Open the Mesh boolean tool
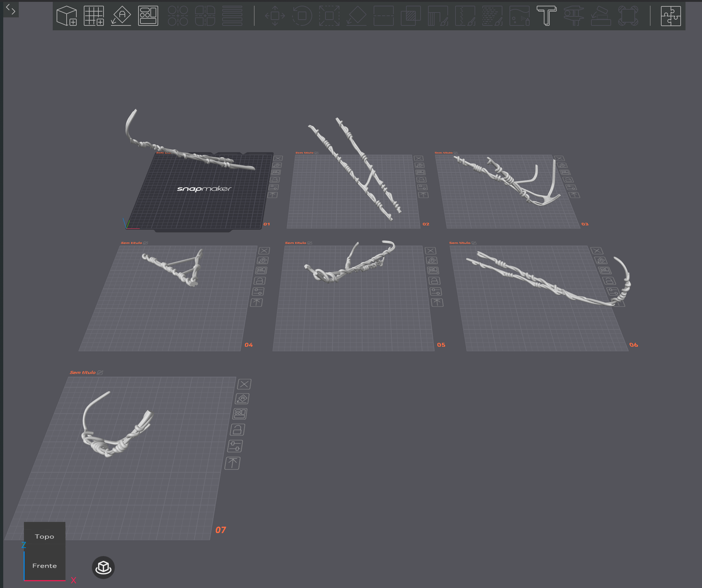The width and height of the screenshot is (702, 588). pyautogui.click(x=411, y=16)
